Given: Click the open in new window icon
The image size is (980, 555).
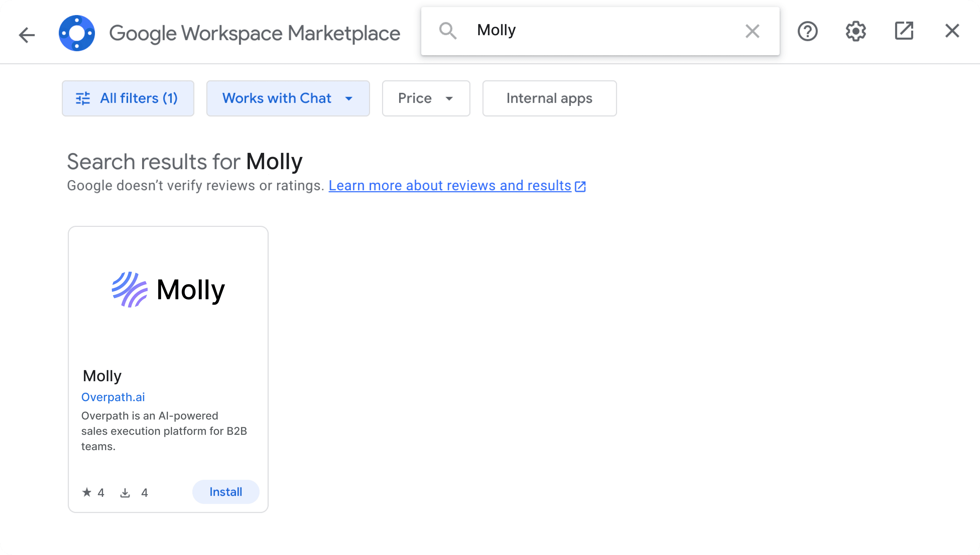Looking at the screenshot, I should pos(904,31).
